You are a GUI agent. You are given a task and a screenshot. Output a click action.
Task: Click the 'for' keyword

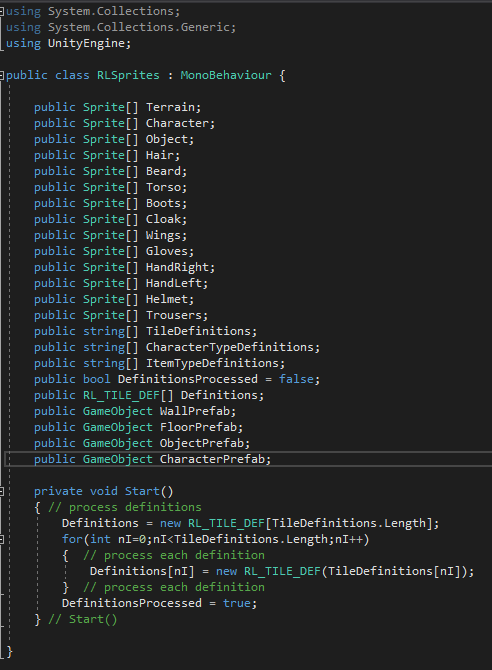pos(72,539)
